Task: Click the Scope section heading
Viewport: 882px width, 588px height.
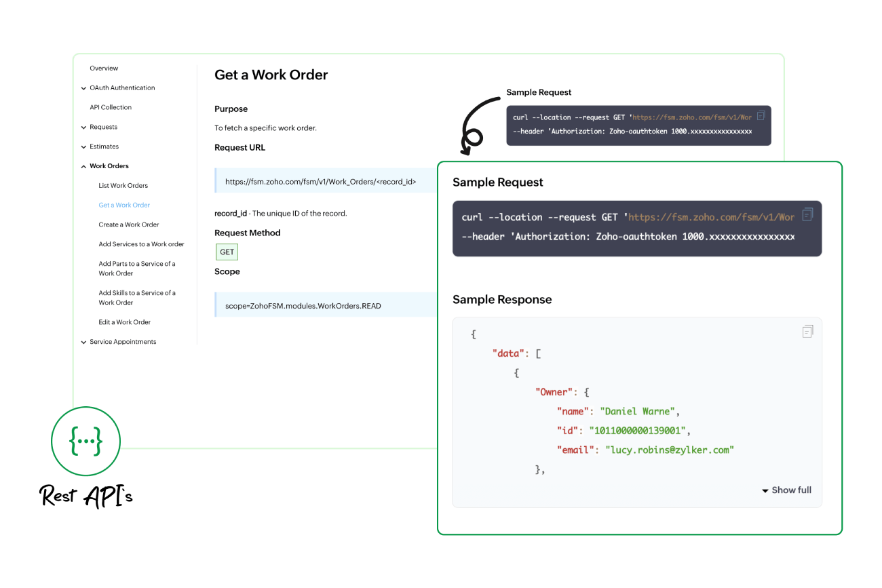Action: pos(227,272)
